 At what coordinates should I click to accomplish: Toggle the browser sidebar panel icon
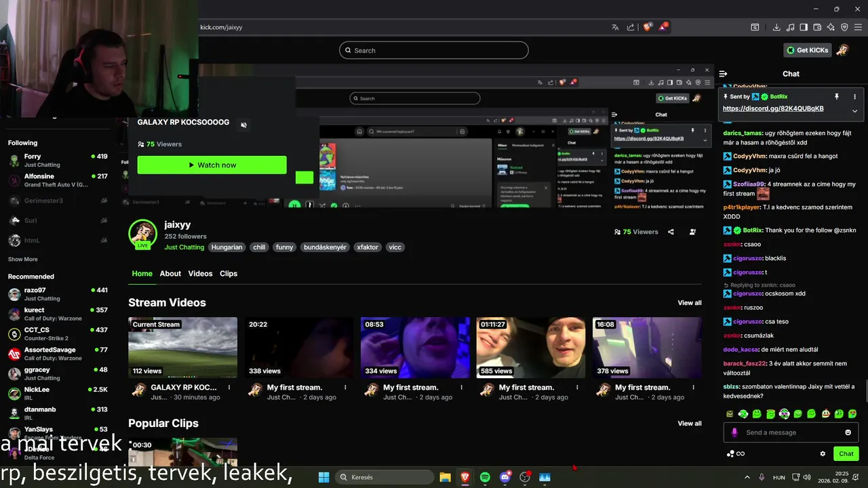click(804, 27)
